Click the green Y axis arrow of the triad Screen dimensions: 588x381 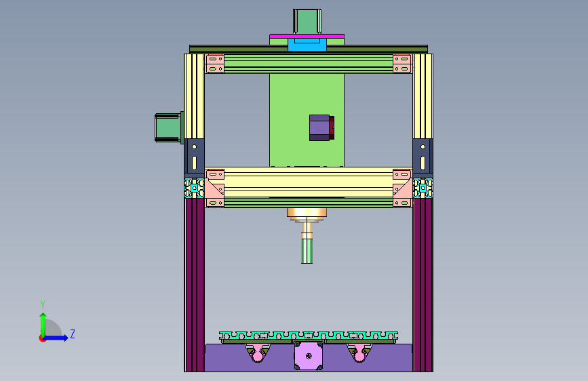point(43,324)
